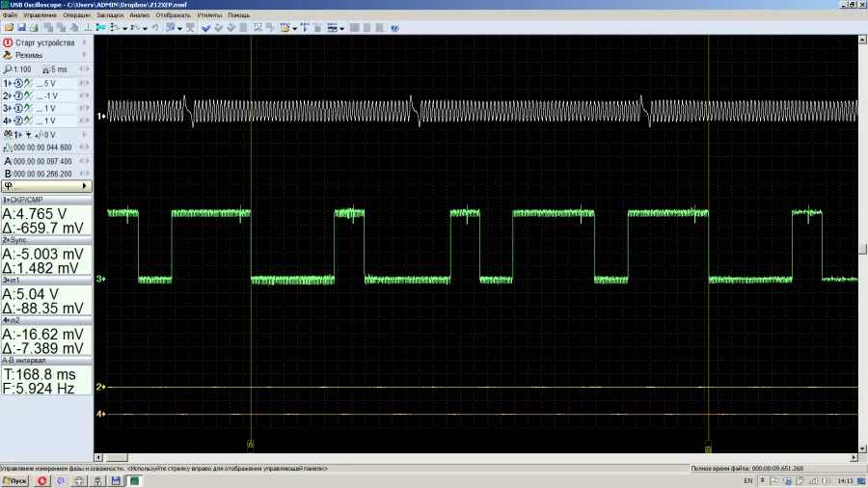The width and height of the screenshot is (868, 488).
Task: Click the Opera icon in taskbar
Action: (41, 481)
